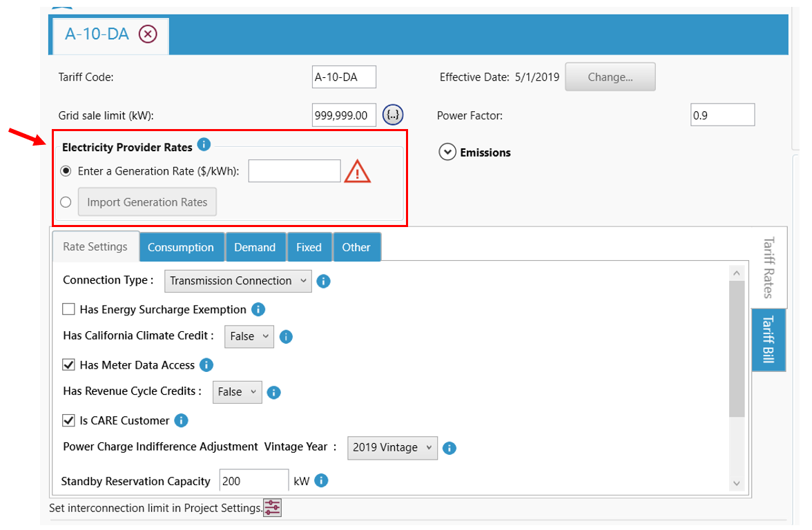
Task: Open the Connection Type dropdown
Action: (x=238, y=281)
